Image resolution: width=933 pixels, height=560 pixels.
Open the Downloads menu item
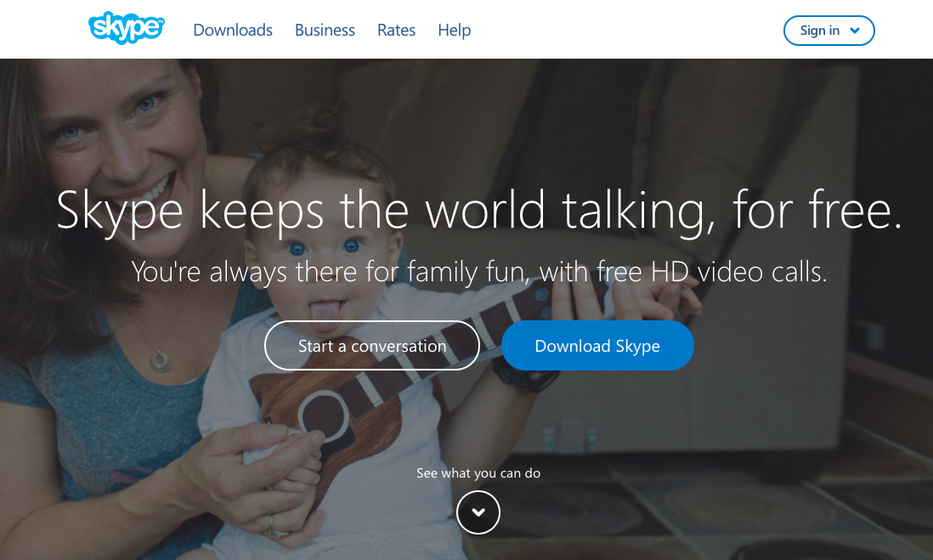point(233,31)
